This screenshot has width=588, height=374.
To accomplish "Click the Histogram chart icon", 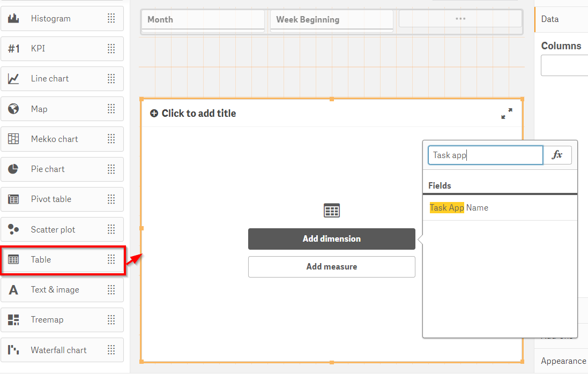I will pos(13,19).
